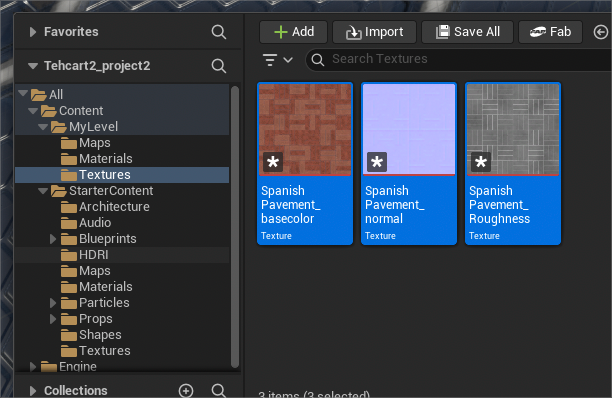612x398 pixels.
Task: Expand the Collections section
Action: coord(33,391)
